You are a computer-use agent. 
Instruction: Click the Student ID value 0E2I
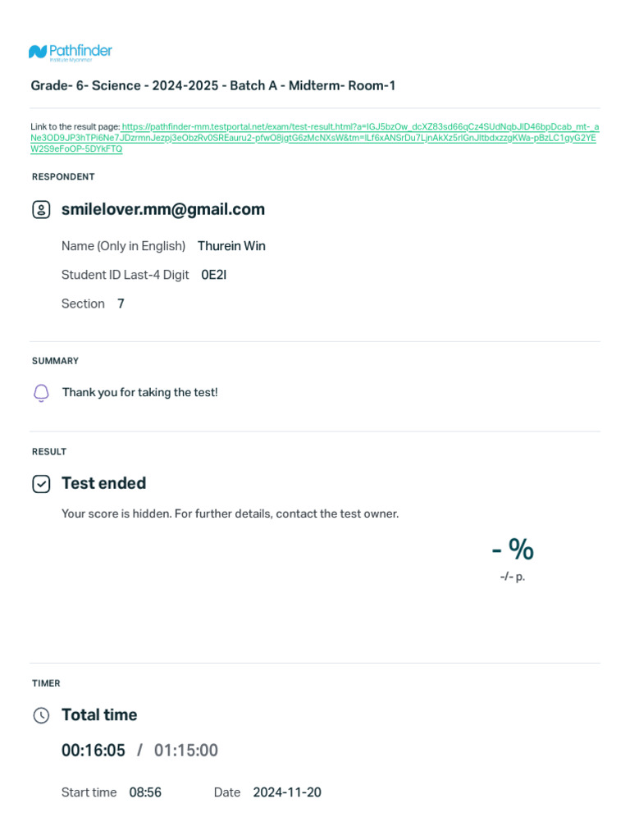[213, 275]
